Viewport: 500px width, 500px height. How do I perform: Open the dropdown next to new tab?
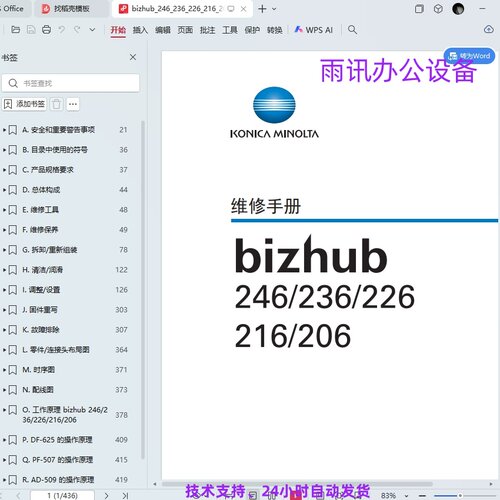tap(274, 9)
